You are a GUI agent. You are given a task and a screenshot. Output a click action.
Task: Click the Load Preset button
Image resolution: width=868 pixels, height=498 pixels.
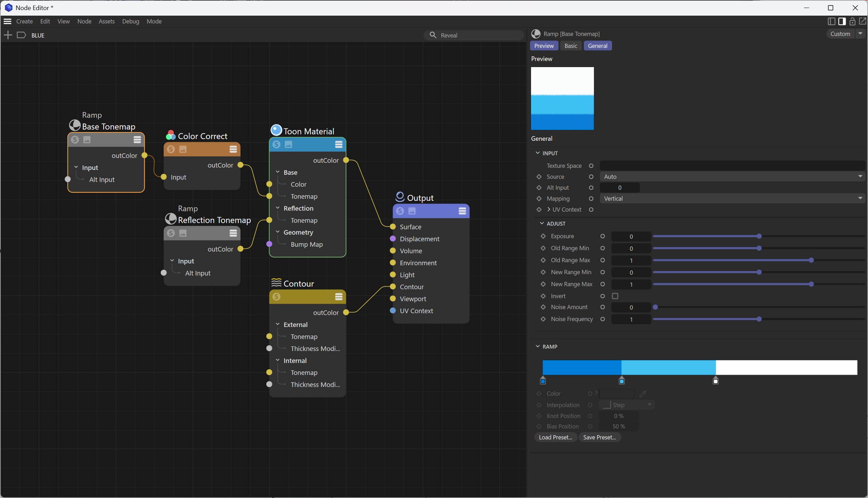point(555,438)
